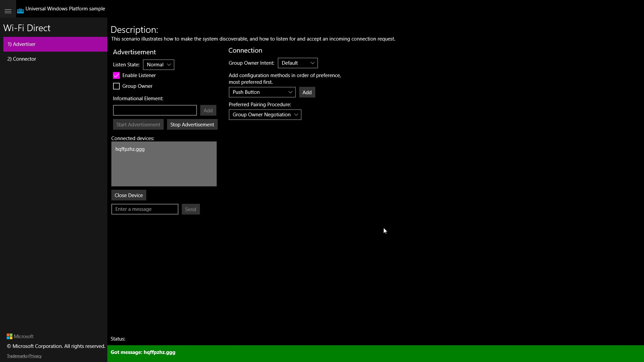Click the Microsoft copyright notice text
Screen dimensions: 644x362
(56, 346)
